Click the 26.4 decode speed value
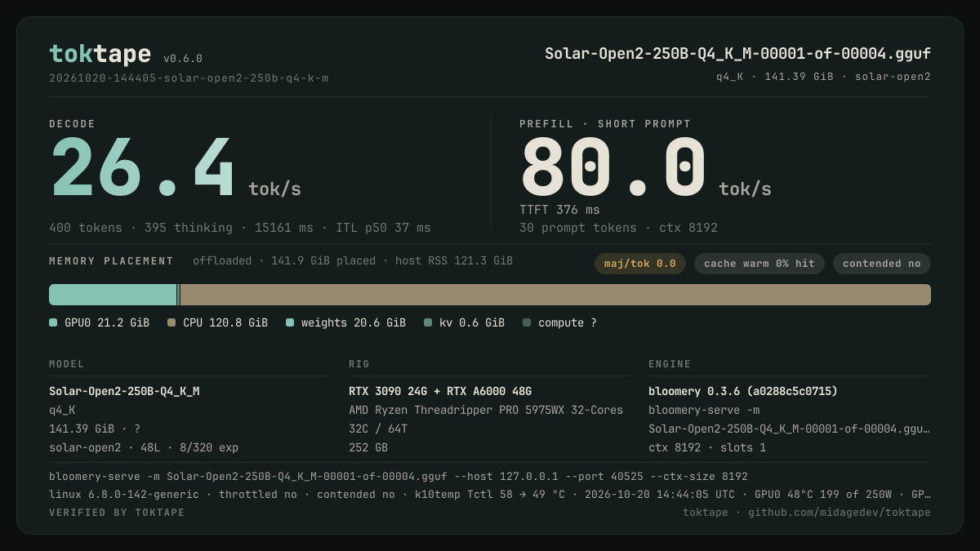The image size is (980, 551). click(142, 168)
